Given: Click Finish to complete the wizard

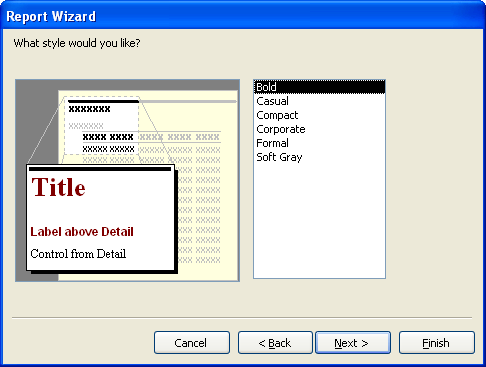Looking at the screenshot, I should (x=437, y=342).
